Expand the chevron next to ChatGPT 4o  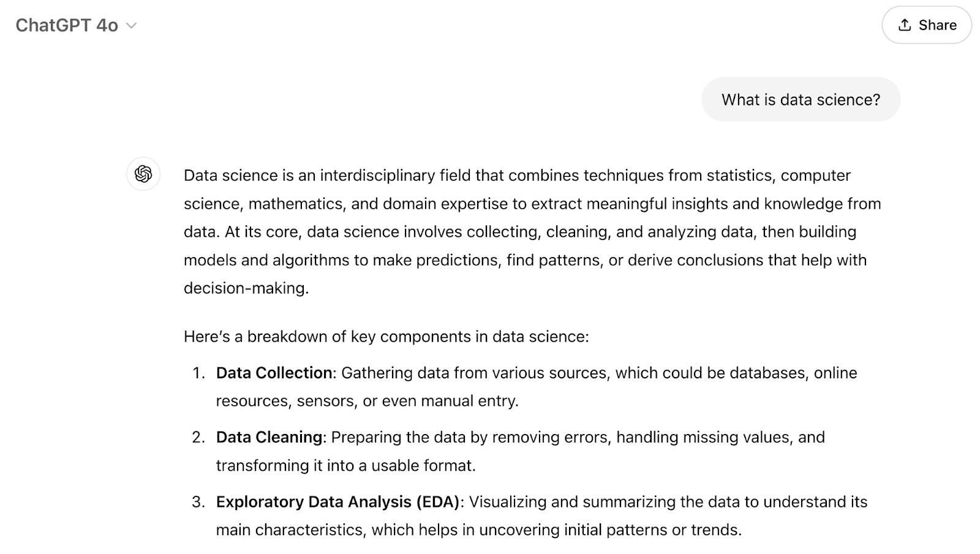[x=130, y=26]
